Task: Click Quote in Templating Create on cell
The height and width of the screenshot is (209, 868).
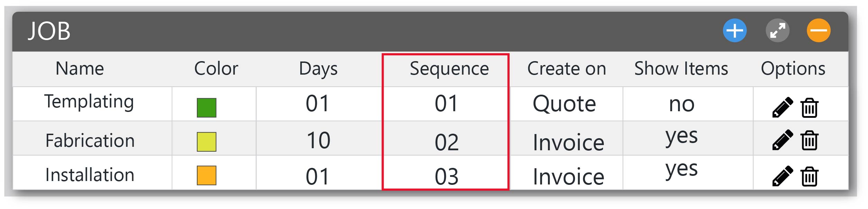Action: (x=564, y=104)
